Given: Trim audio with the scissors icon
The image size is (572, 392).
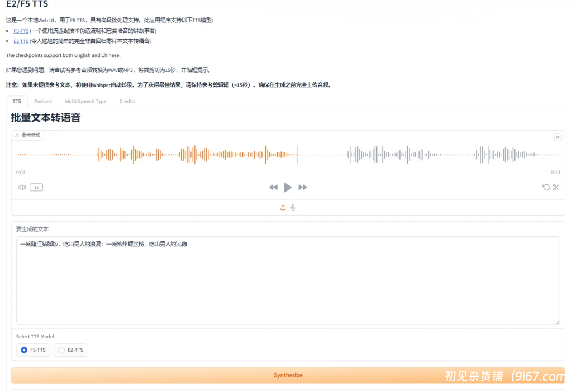Looking at the screenshot, I should (556, 188).
